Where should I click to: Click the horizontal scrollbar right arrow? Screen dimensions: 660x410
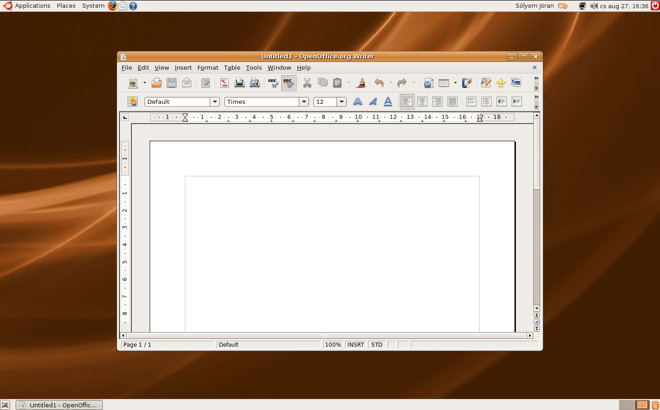pos(530,335)
